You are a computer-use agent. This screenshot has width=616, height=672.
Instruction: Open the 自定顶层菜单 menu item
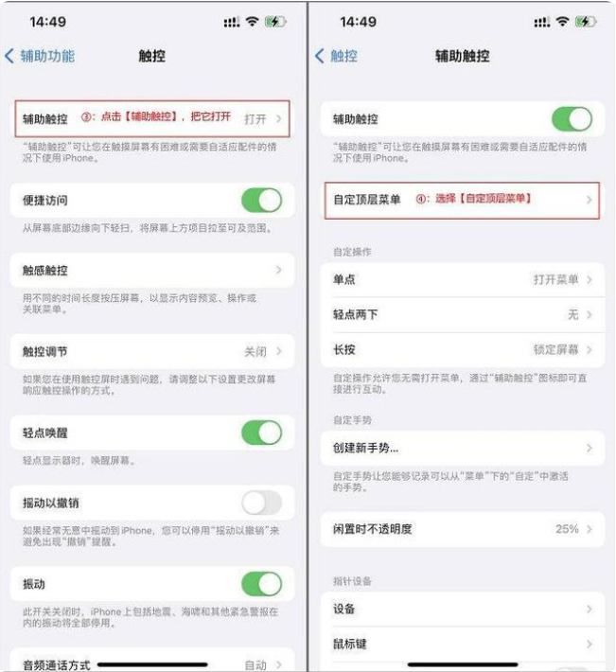coord(462,200)
